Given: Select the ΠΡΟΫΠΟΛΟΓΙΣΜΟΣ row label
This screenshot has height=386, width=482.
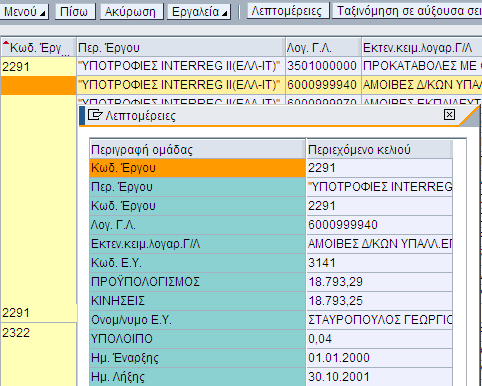Looking at the screenshot, I should 198,282.
